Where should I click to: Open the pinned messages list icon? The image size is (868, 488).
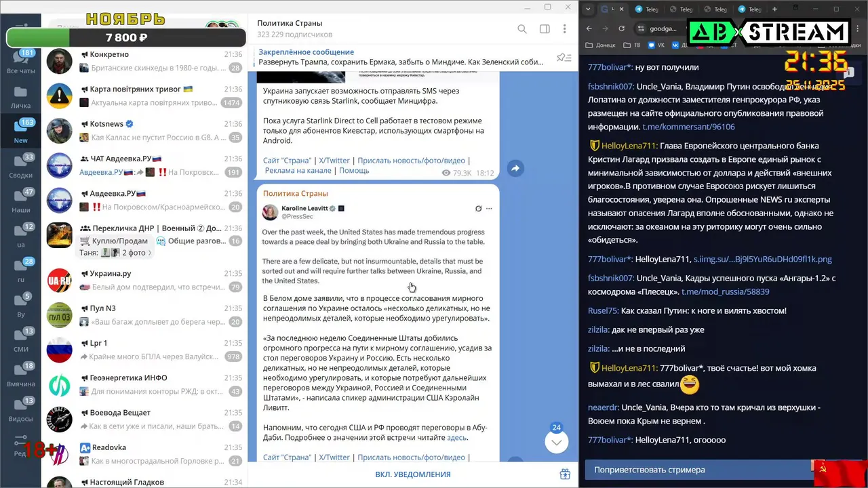(563, 58)
